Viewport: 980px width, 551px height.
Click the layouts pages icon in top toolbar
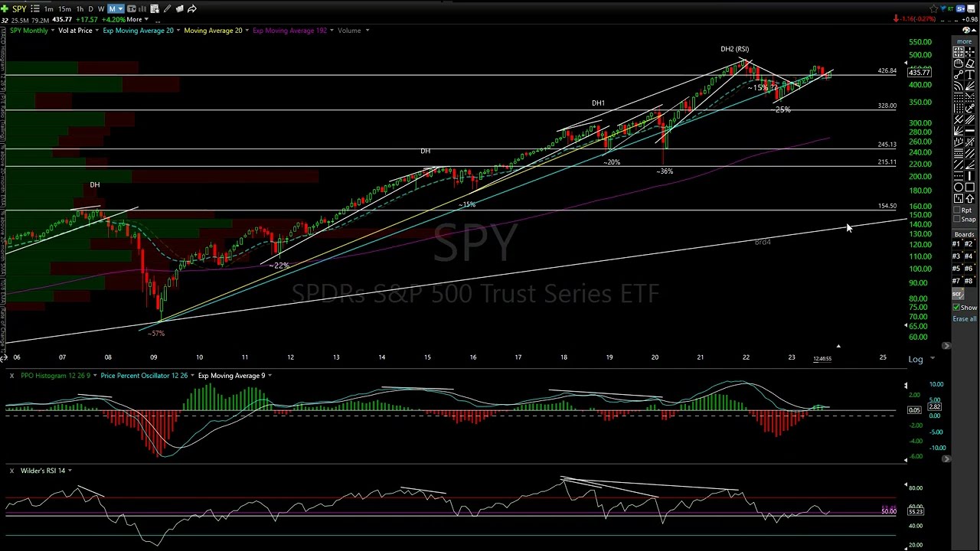pos(180,8)
